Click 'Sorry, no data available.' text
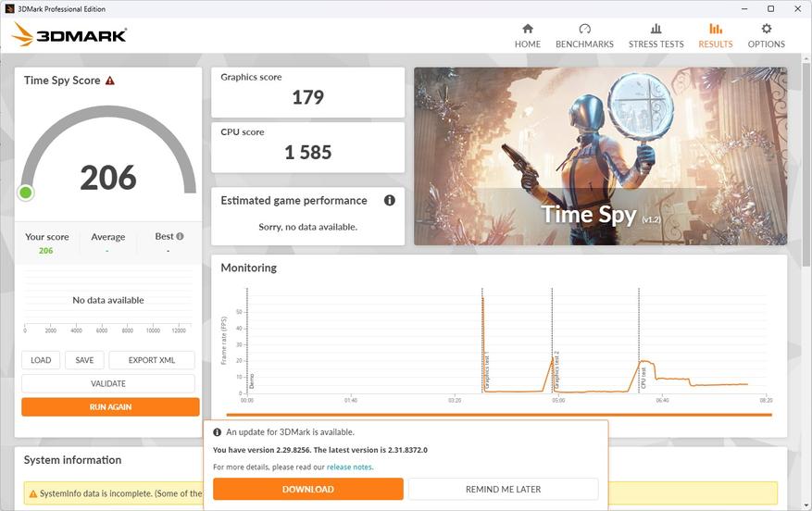 coord(308,227)
